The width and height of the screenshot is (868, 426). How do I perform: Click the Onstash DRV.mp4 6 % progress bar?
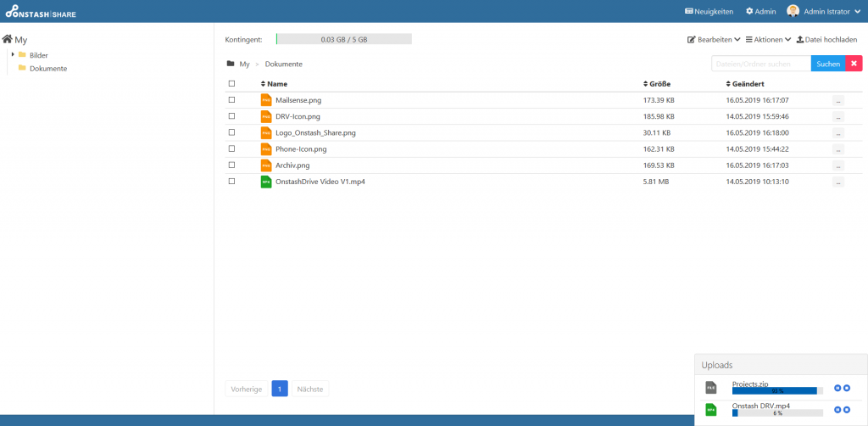[777, 412]
